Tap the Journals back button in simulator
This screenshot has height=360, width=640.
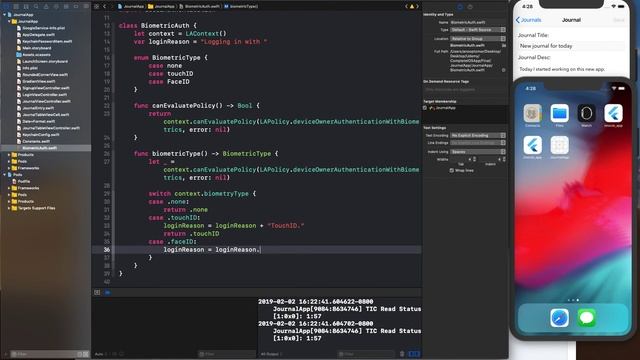point(528,20)
